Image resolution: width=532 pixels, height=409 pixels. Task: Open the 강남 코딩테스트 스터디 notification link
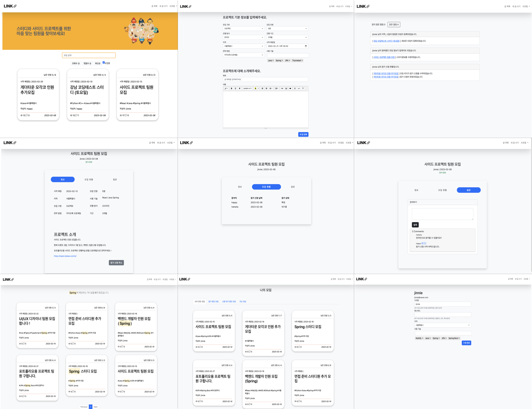[x=387, y=41]
